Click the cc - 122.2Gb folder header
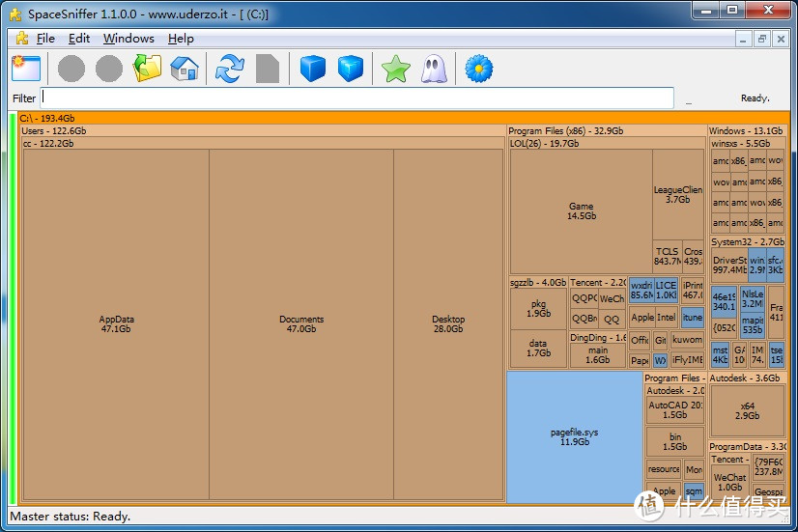Image resolution: width=798 pixels, height=532 pixels. click(x=263, y=144)
